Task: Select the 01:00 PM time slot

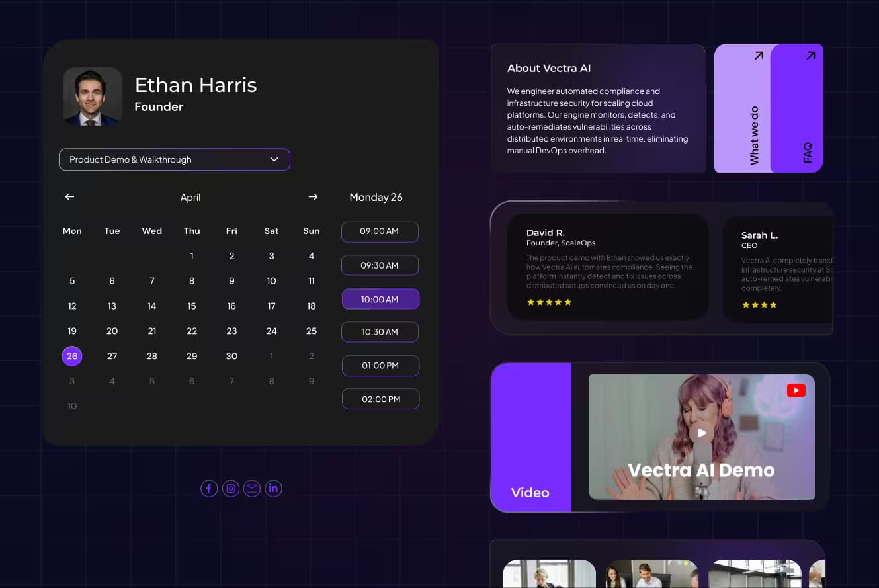Action: (380, 366)
